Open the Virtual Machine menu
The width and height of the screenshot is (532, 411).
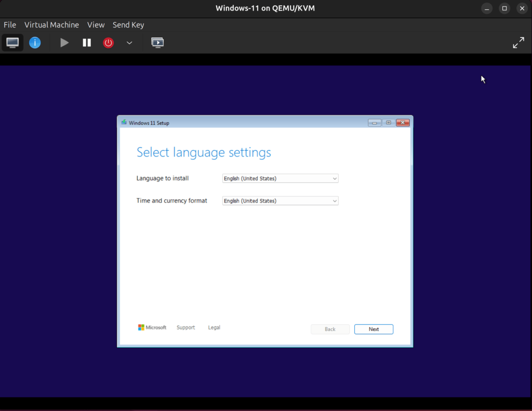click(x=51, y=24)
